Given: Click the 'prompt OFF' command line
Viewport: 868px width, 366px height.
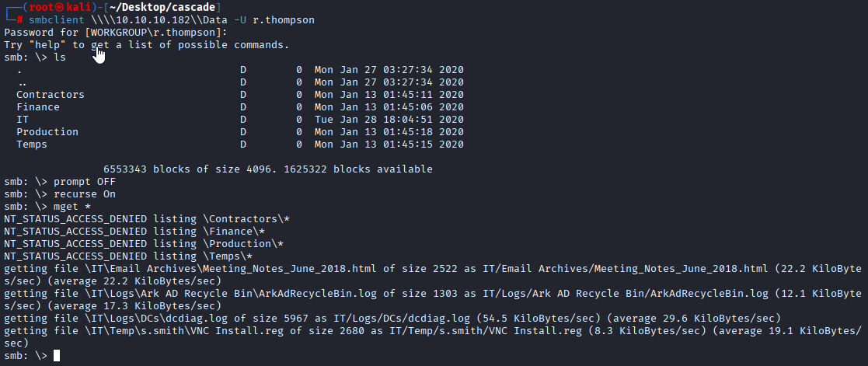Looking at the screenshot, I should pyautogui.click(x=60, y=182).
